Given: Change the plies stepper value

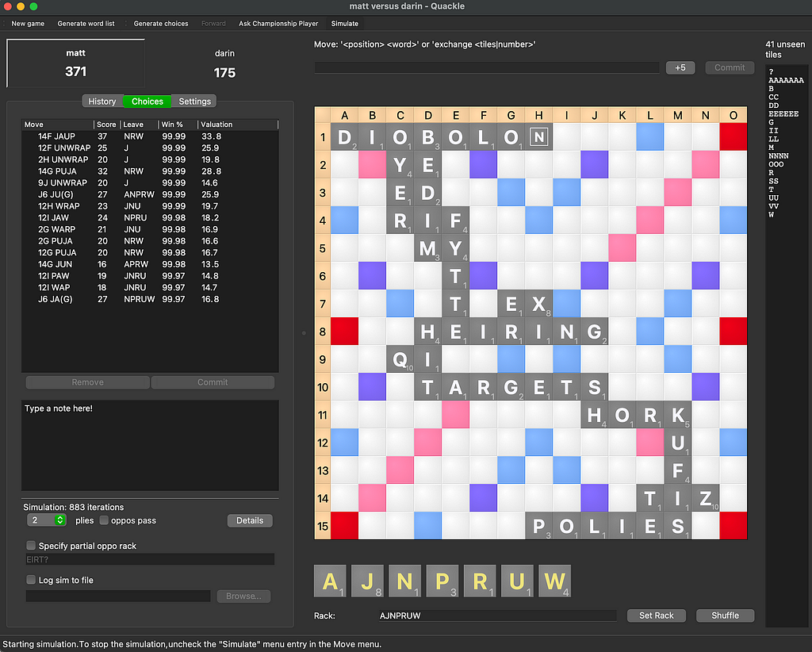Looking at the screenshot, I should tap(60, 520).
